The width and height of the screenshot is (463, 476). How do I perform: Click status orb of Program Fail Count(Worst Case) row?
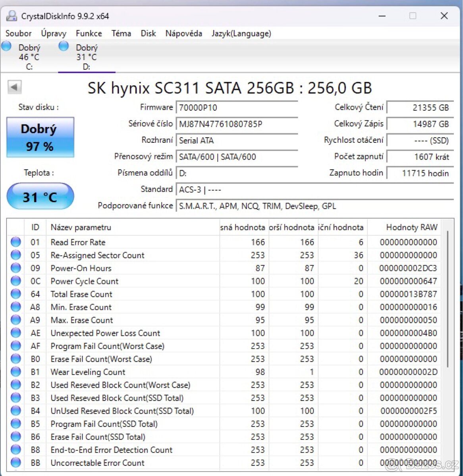tap(16, 346)
